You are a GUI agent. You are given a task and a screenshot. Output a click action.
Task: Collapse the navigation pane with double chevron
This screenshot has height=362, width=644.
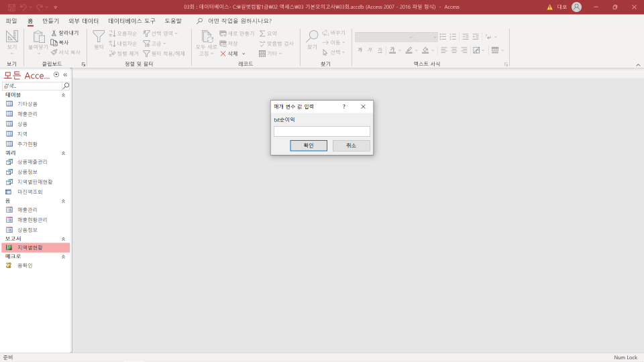65,75
